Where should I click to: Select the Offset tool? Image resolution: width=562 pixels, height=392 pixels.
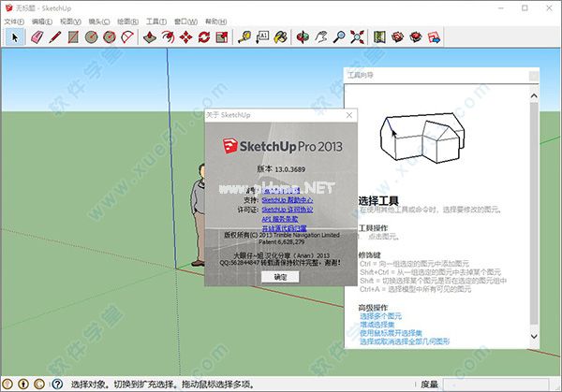pyautogui.click(x=168, y=37)
